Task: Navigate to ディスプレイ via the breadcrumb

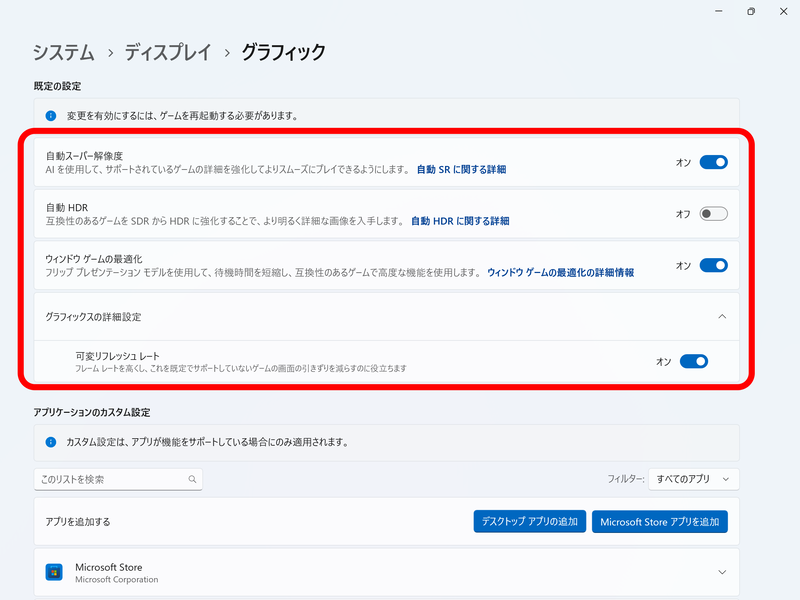Action: tap(167, 51)
